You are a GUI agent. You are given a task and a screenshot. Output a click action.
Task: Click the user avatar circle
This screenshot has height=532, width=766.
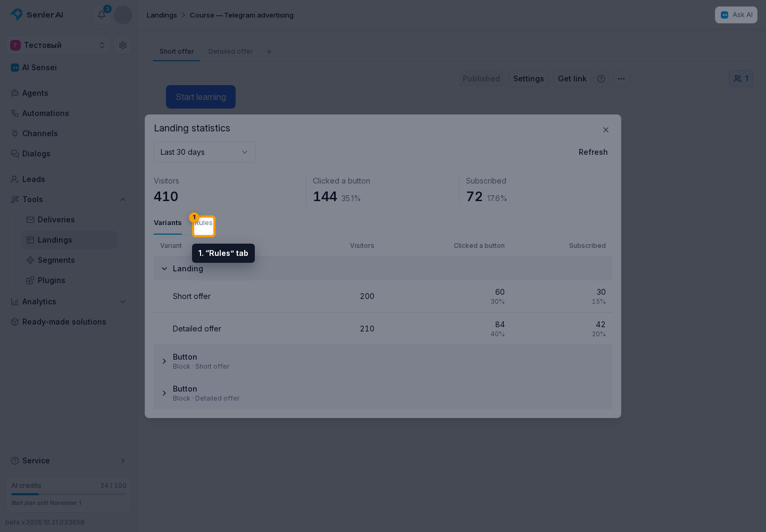click(x=123, y=15)
